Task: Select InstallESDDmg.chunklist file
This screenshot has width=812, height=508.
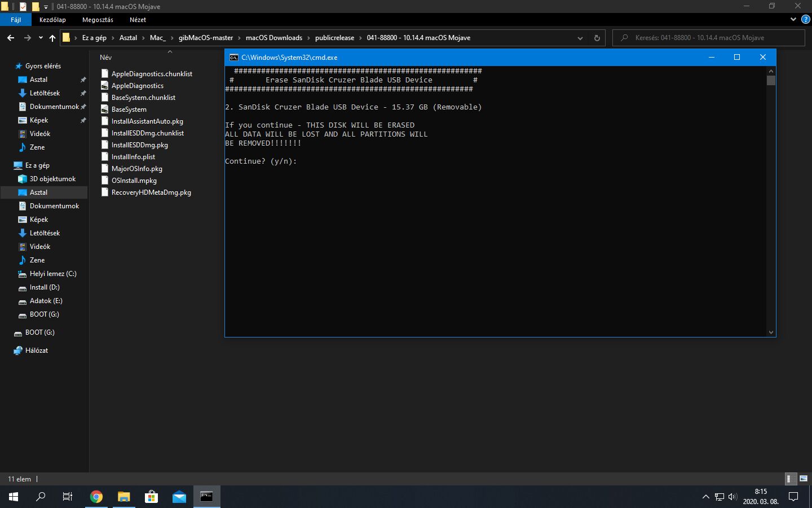Action: click(143, 133)
